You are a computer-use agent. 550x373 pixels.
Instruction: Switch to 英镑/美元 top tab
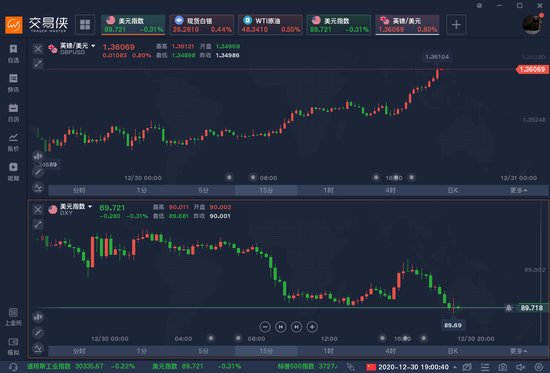coord(407,25)
